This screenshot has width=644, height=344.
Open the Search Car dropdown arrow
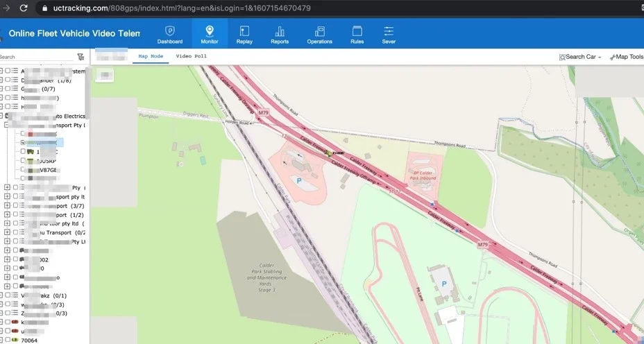pos(600,58)
